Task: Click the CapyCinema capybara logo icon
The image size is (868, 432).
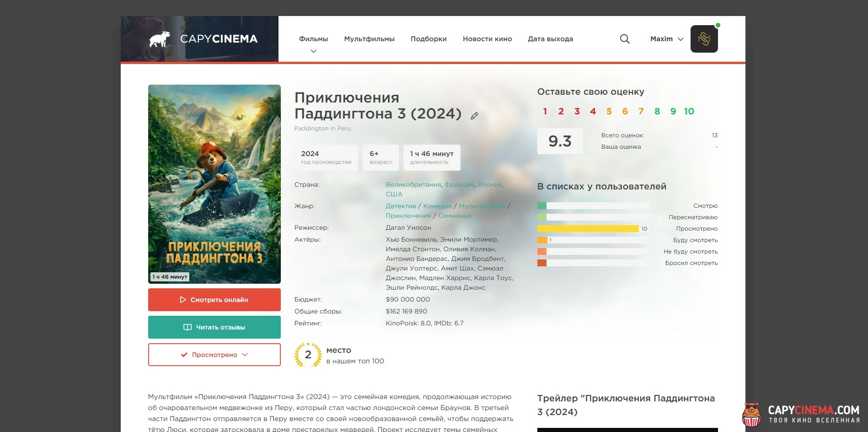Action: point(160,39)
